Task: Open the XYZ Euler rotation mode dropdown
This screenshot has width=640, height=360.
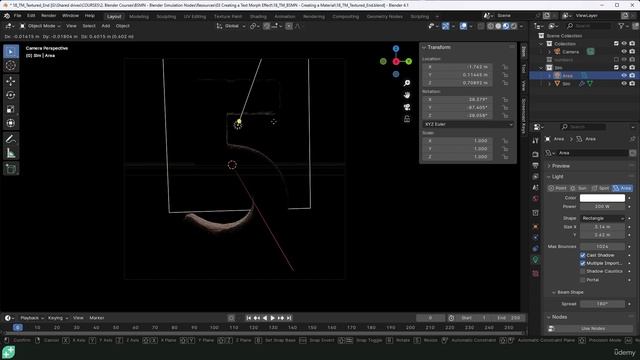Action: pos(468,124)
